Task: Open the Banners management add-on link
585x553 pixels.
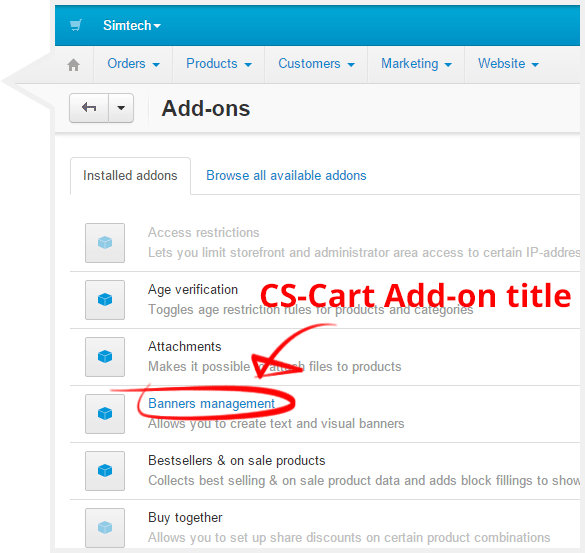Action: click(x=212, y=403)
